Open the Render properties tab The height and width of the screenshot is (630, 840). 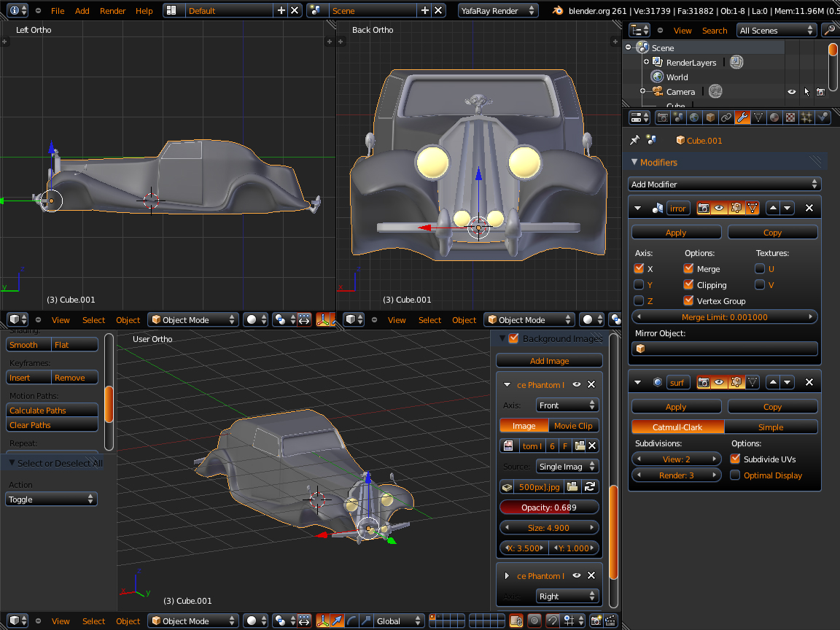pos(662,117)
